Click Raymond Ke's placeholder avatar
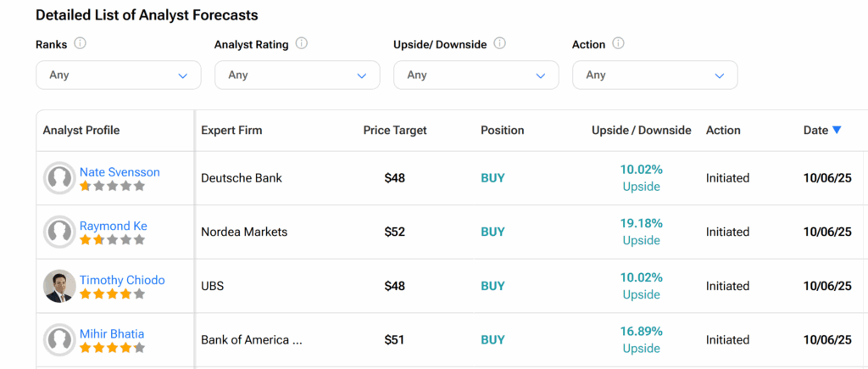 click(59, 232)
